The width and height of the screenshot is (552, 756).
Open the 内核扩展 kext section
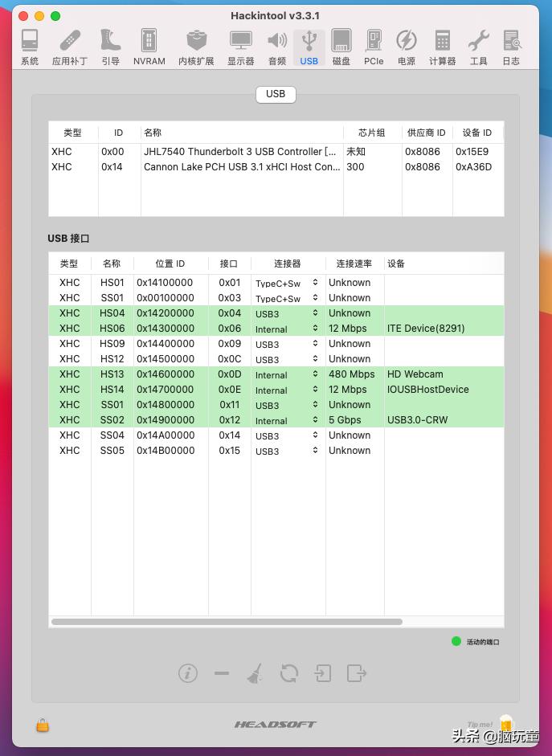tap(196, 47)
